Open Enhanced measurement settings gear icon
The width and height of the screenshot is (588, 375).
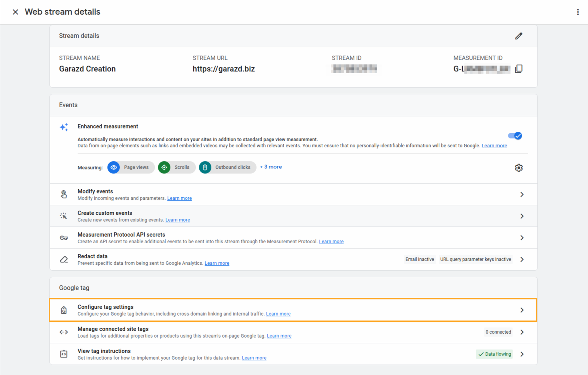(x=518, y=168)
